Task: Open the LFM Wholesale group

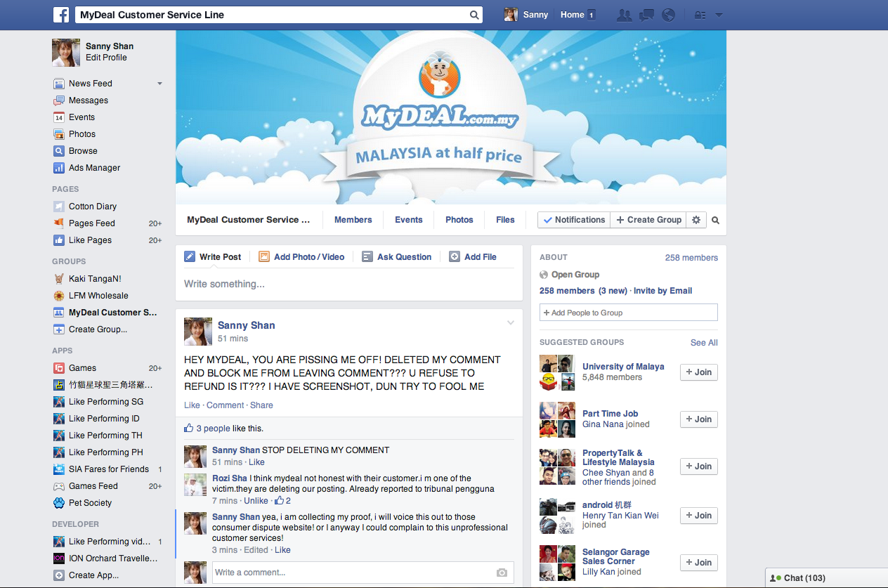Action: coord(98,296)
